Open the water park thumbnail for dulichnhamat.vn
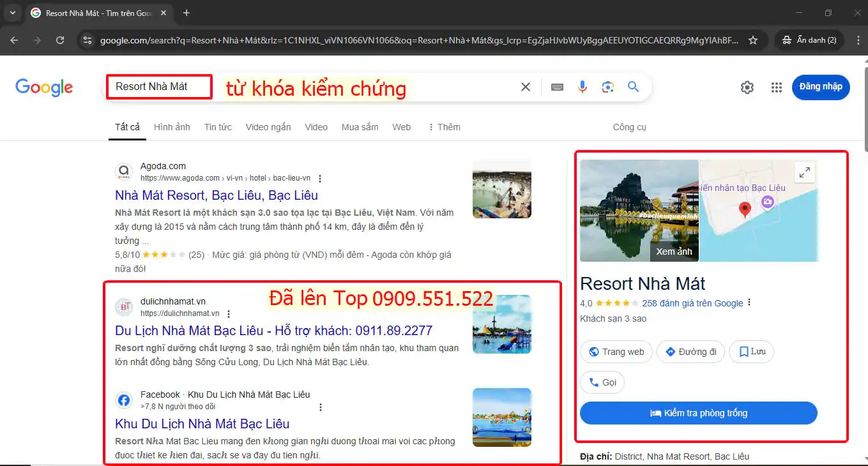Screen dimensions: 868x466 click(502, 324)
